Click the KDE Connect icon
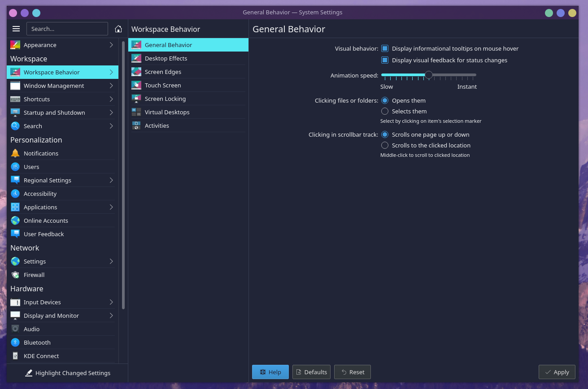The height and width of the screenshot is (389, 588). (x=15, y=356)
